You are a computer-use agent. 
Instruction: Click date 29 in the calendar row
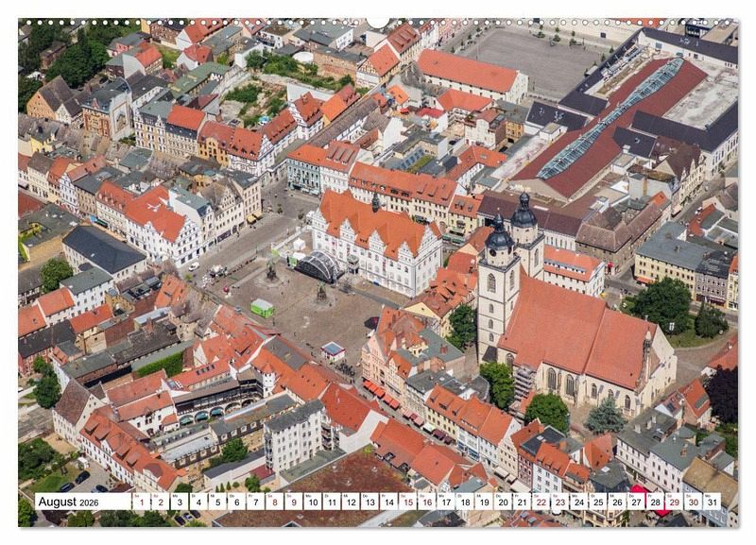click(673, 502)
